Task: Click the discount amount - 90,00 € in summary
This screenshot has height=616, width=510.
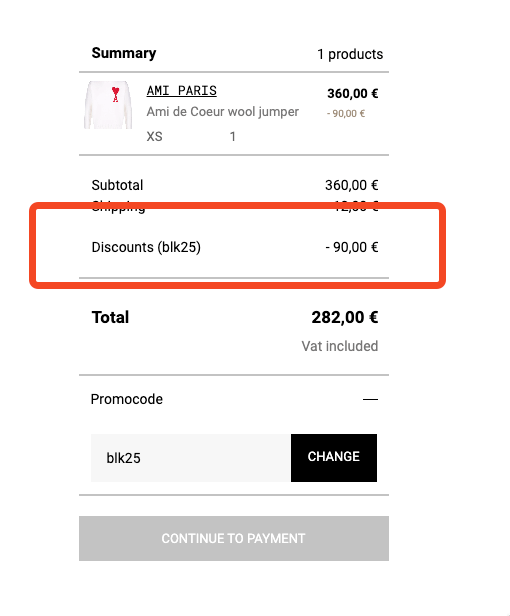Action: point(352,247)
